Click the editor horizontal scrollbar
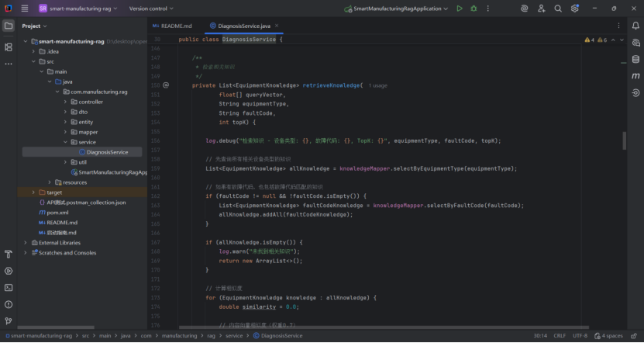This screenshot has height=343, width=644. (x=384, y=327)
